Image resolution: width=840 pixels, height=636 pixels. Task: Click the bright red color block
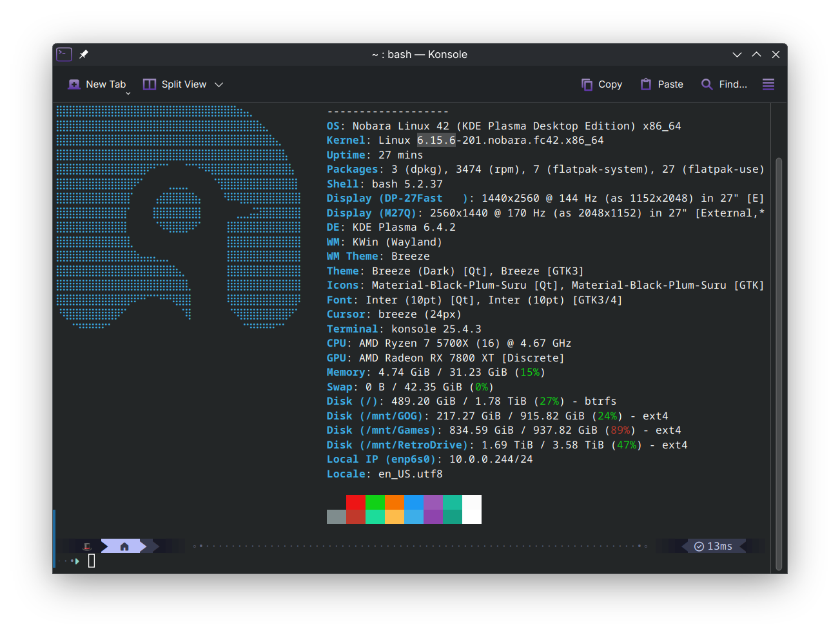click(356, 502)
